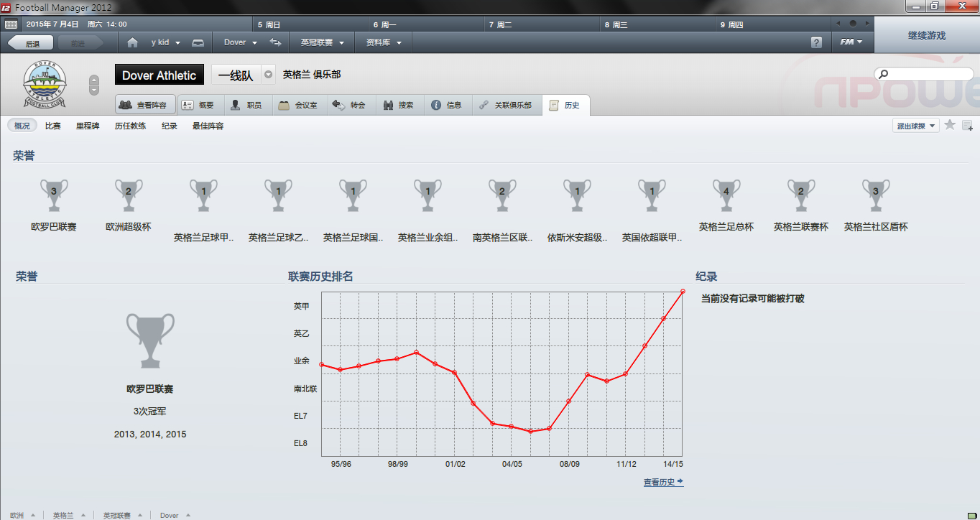Image resolution: width=980 pixels, height=520 pixels.
Task: Select the 英格兰社区盾杯 trophy icon
Action: click(x=876, y=196)
